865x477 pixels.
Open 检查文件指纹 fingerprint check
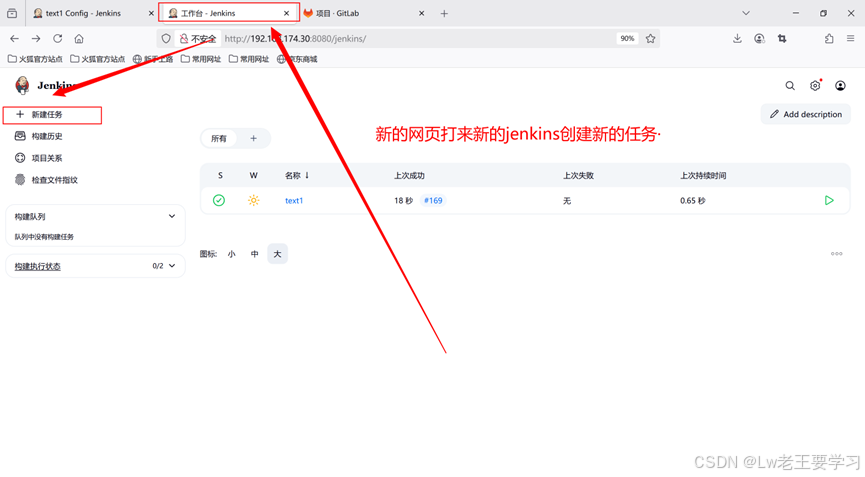[46, 180]
